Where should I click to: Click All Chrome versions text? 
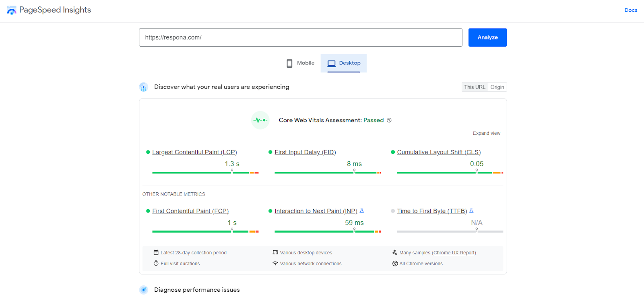(x=421, y=264)
